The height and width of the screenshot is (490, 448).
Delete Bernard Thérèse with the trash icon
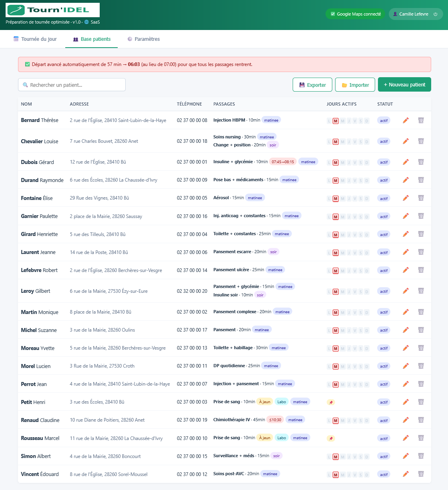pos(421,120)
